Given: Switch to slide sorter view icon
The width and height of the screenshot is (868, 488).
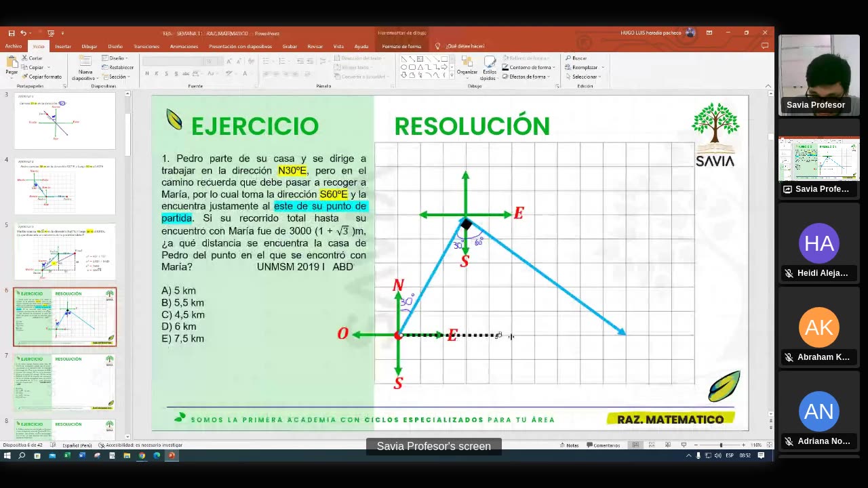Looking at the screenshot, I should pos(652,445).
